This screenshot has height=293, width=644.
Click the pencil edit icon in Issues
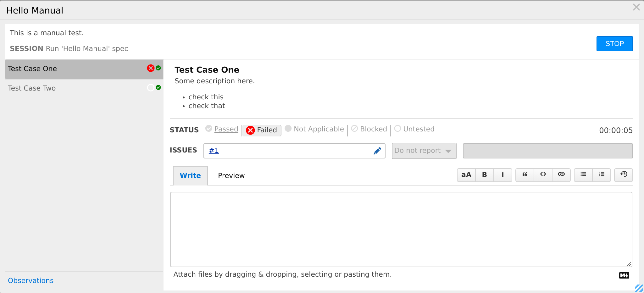pos(377,151)
